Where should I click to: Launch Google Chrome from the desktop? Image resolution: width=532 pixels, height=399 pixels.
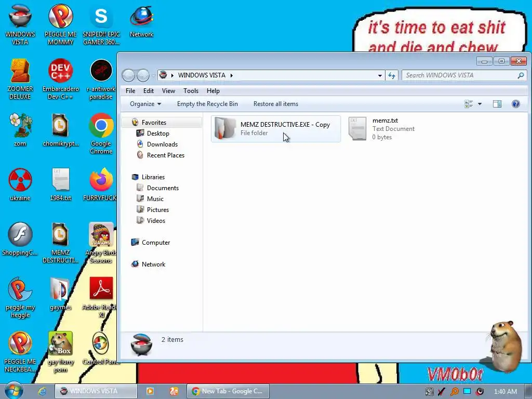[101, 134]
